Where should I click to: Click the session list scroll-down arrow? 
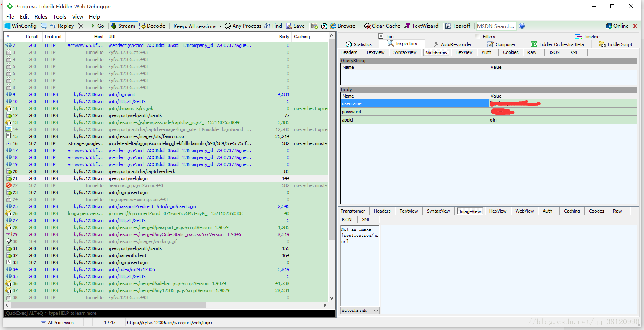coord(332,298)
